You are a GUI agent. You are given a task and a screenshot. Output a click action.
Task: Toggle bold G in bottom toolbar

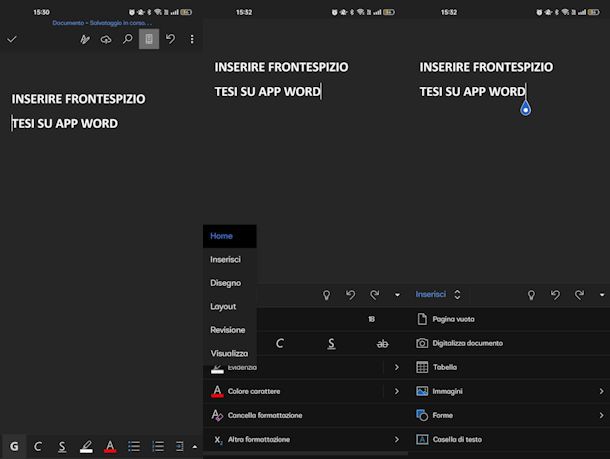click(x=14, y=446)
